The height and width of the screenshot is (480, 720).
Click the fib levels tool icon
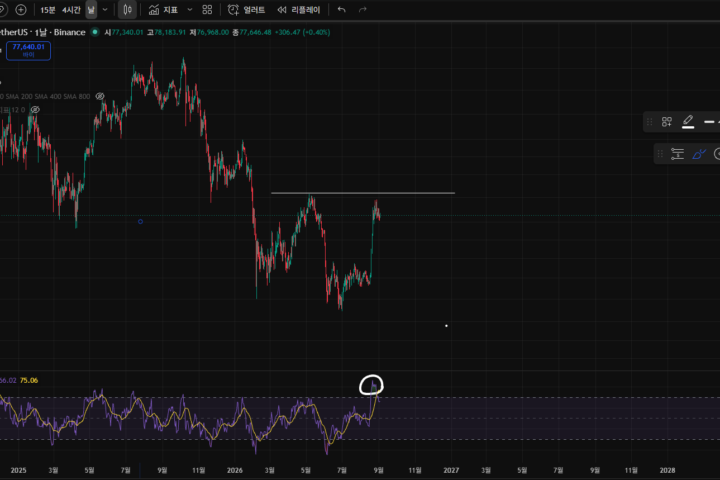coord(677,154)
